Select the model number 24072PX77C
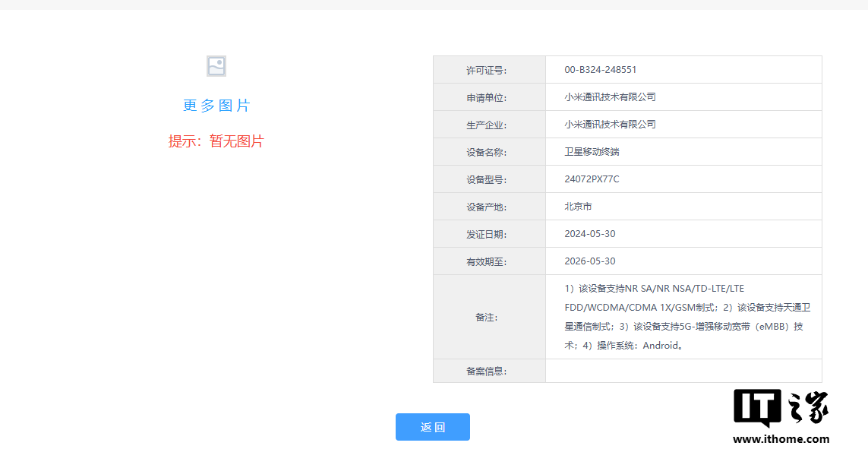 click(592, 179)
